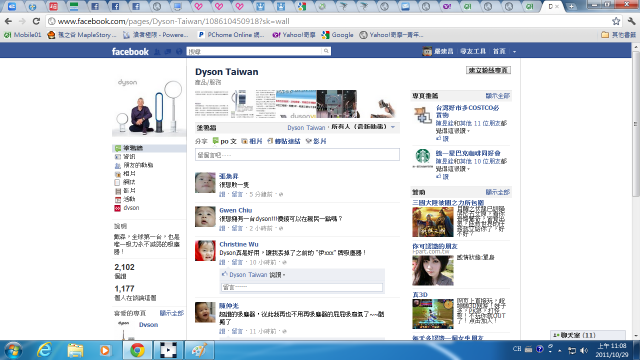Screen dimensions: 640x360
Task: Open notifications globe icon in Facebook header
Action: 179,51
